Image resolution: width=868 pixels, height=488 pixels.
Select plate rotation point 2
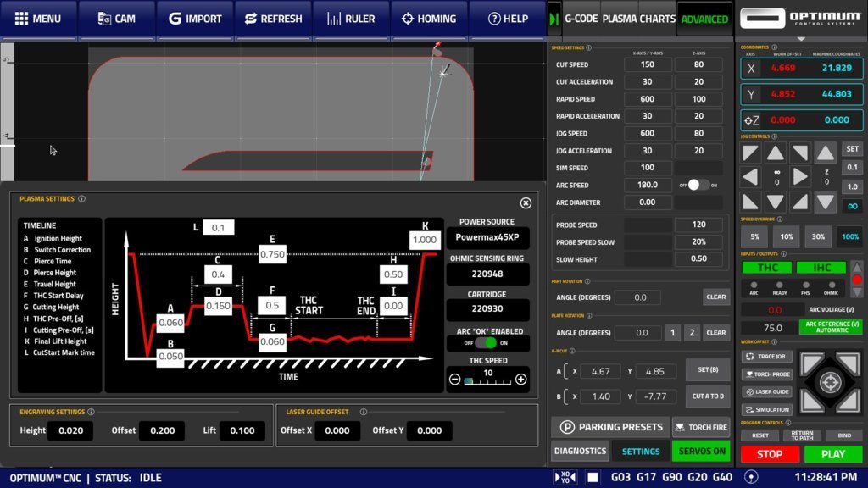[x=692, y=332]
